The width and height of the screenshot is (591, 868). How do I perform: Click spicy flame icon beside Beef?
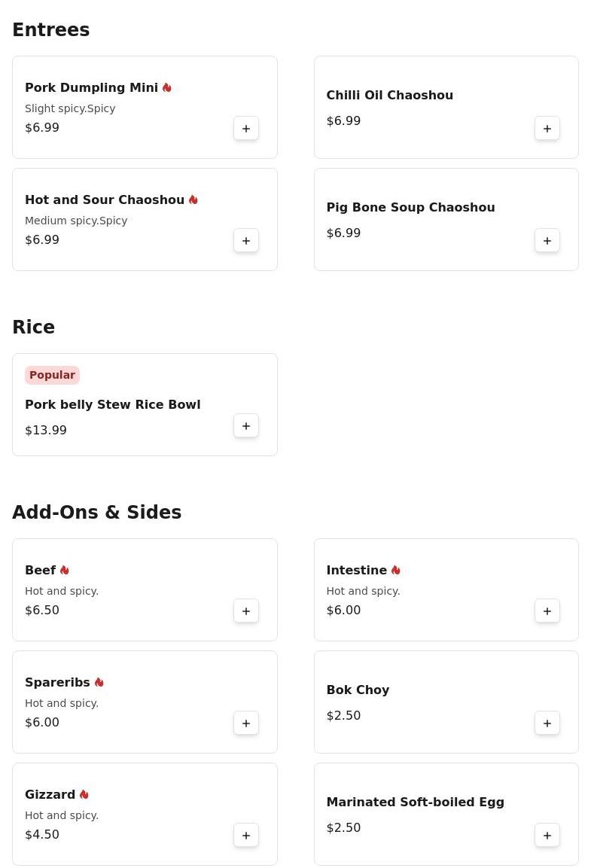[65, 571]
